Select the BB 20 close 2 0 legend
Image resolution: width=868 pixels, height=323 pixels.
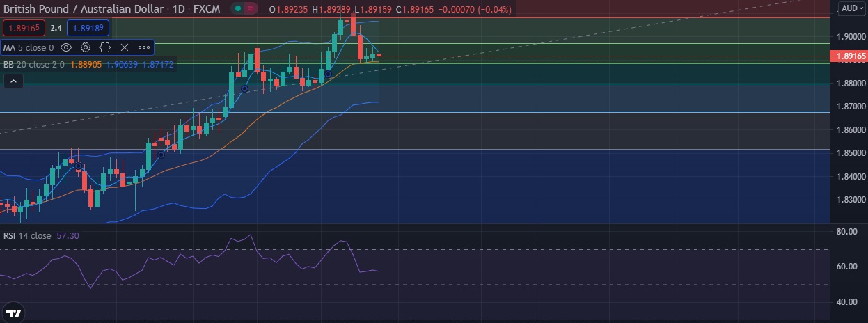point(34,64)
